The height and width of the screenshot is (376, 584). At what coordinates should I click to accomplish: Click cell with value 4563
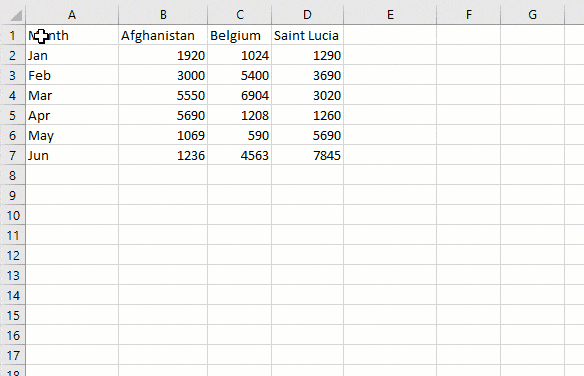239,155
